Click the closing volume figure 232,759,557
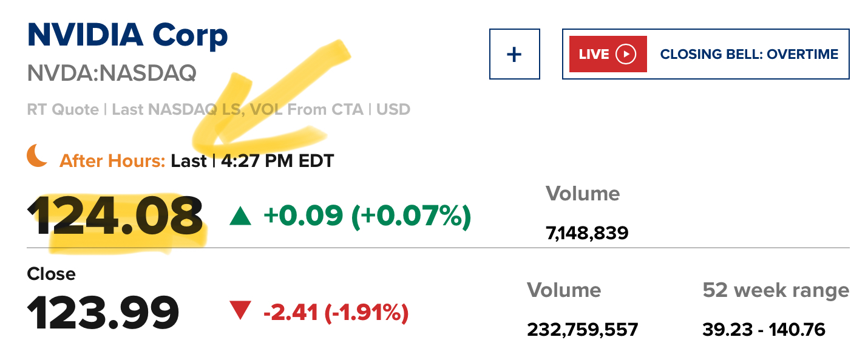The image size is (868, 354). [x=582, y=330]
